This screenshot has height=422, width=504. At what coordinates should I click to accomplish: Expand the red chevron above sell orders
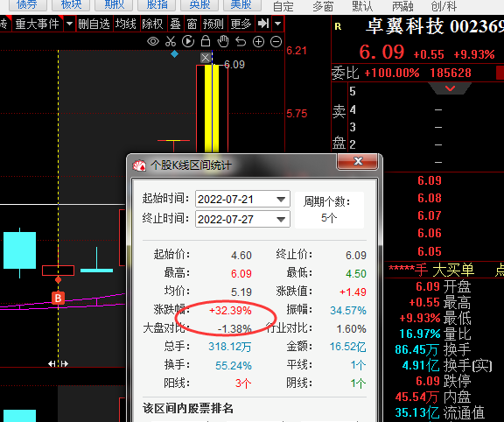(450, 88)
